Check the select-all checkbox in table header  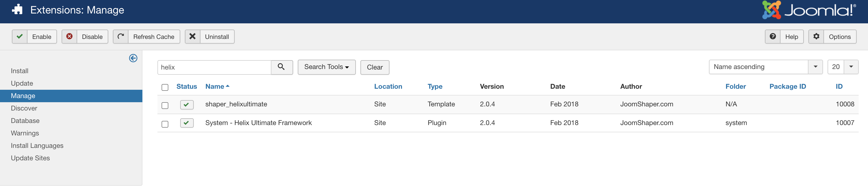165,87
